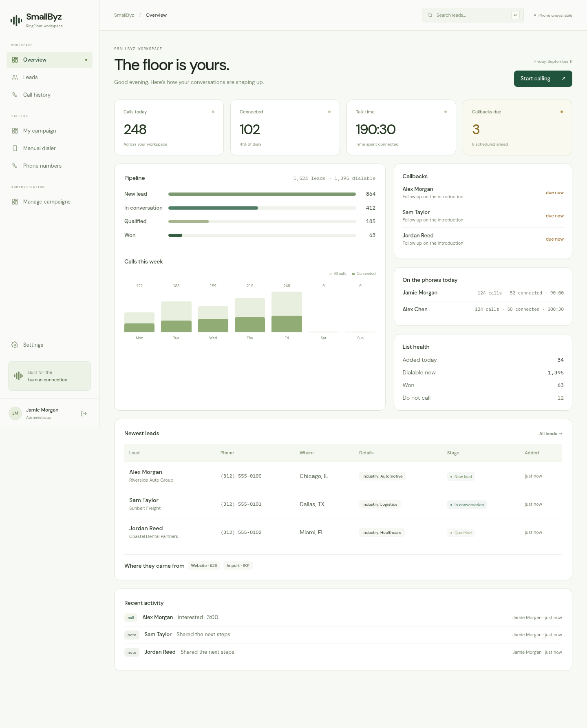Click the Start calling button

[543, 79]
